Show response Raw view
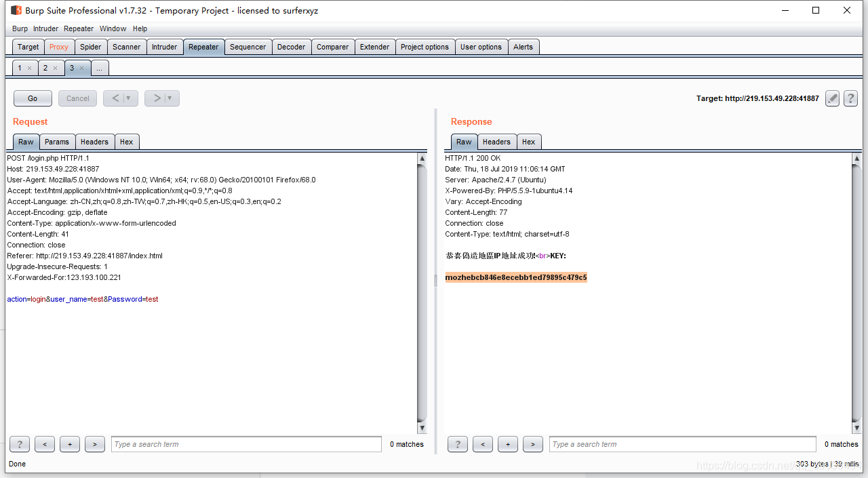The width and height of the screenshot is (868, 478). pyautogui.click(x=464, y=142)
